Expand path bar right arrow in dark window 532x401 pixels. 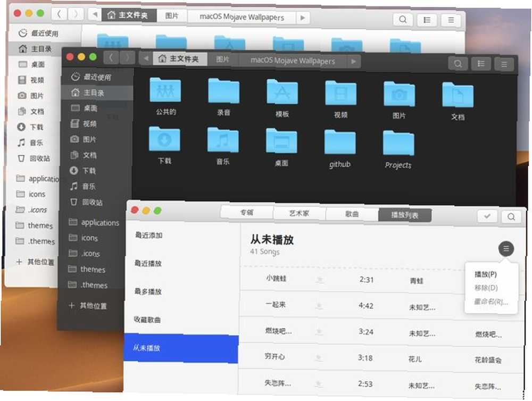click(354, 61)
